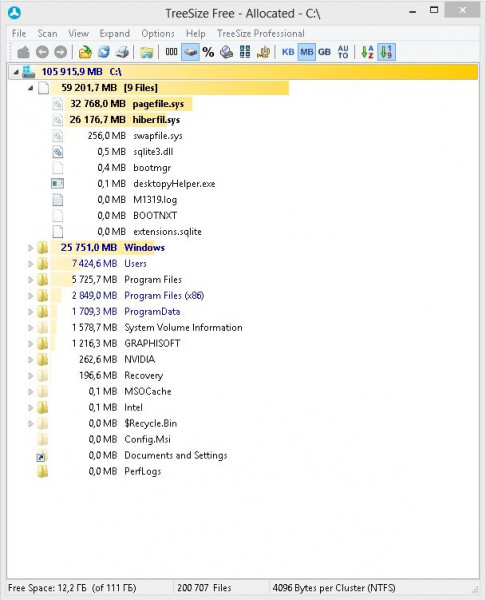Open the Help menu
Viewport: 486px width, 600px height.
pos(196,34)
